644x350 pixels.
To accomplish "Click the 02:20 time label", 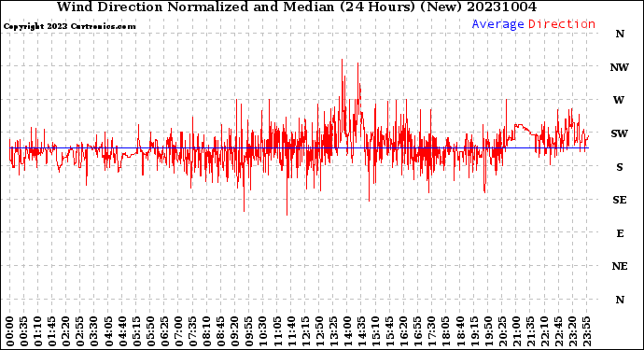I will [x=66, y=332].
